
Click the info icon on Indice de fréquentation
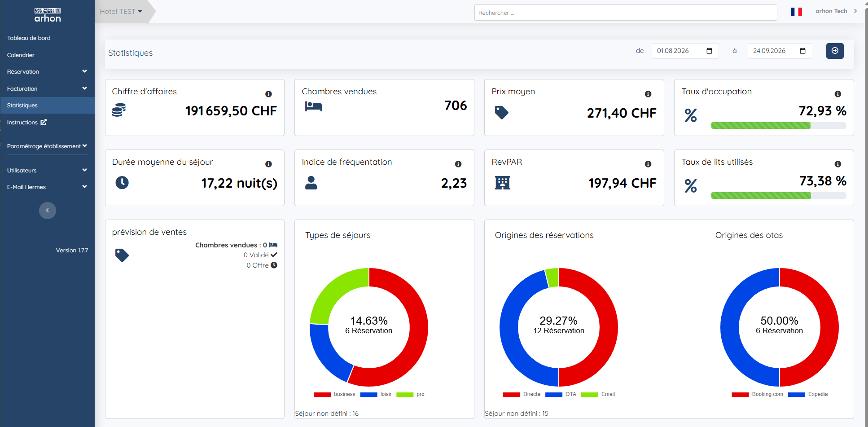coord(458,164)
